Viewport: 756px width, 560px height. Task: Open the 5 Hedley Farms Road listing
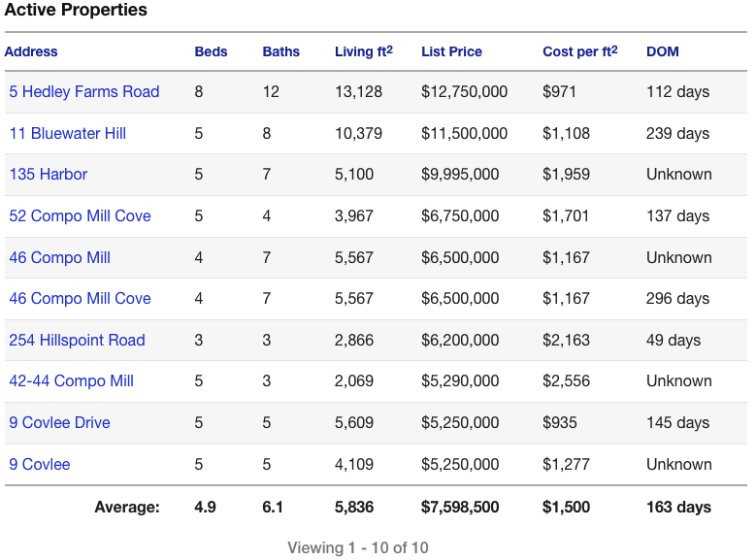point(84,92)
